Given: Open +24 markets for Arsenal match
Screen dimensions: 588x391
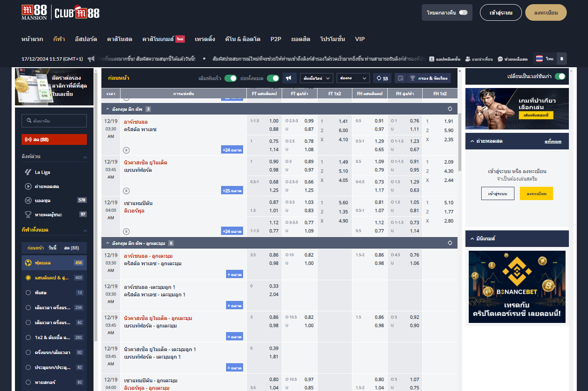Looking at the screenshot, I should pos(232,150).
